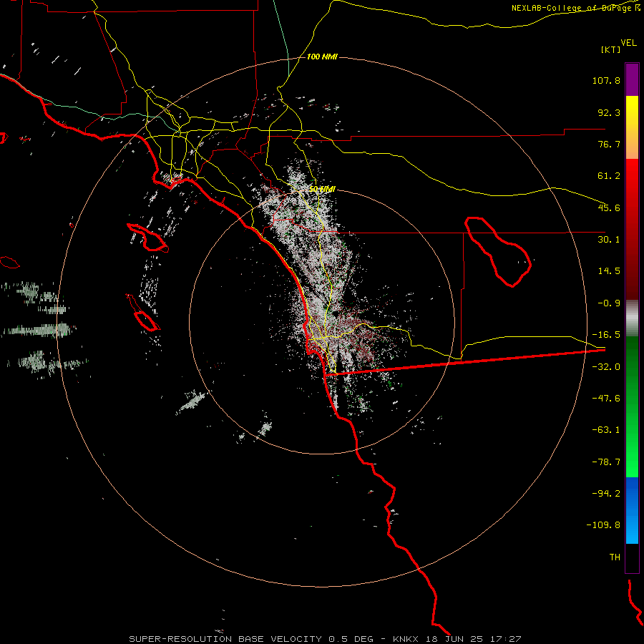The image size is (644, 644).
Task: Select the 76.7 scale value
Action: coord(609,144)
